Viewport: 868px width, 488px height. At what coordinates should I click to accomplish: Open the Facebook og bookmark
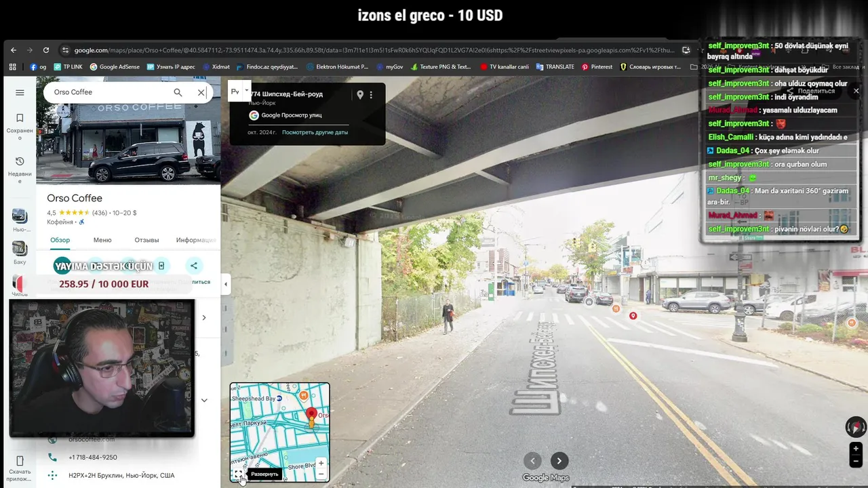pos(38,67)
